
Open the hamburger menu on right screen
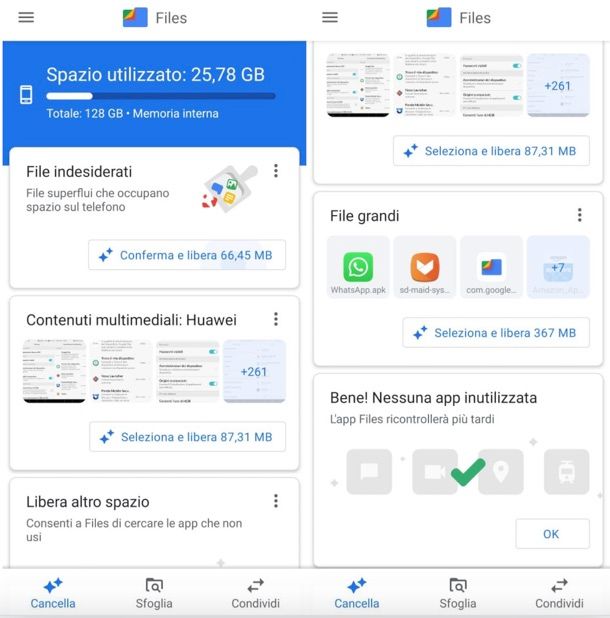[330, 17]
